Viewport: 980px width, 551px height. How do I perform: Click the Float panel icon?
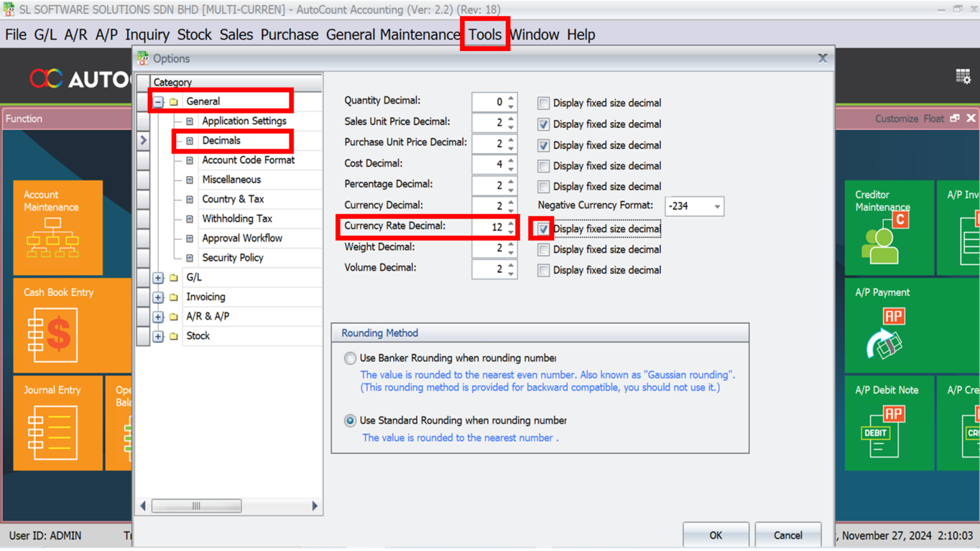pyautogui.click(x=954, y=119)
